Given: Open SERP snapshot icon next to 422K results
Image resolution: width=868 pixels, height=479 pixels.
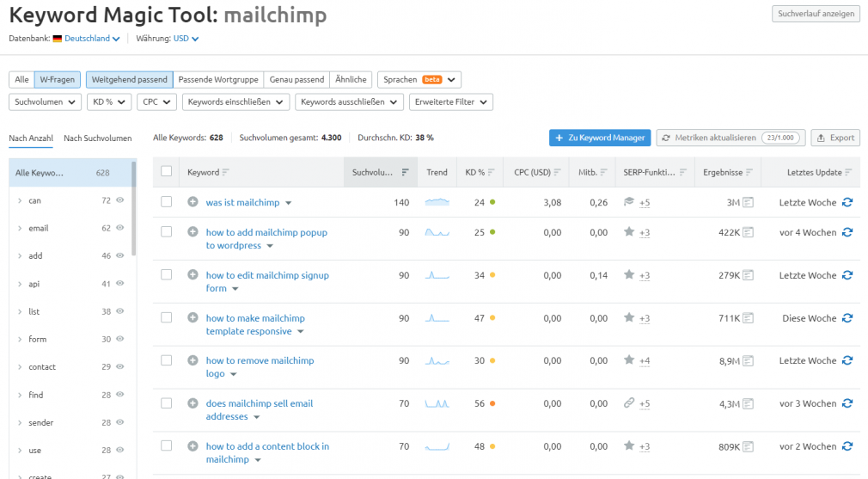Looking at the screenshot, I should [x=748, y=232].
